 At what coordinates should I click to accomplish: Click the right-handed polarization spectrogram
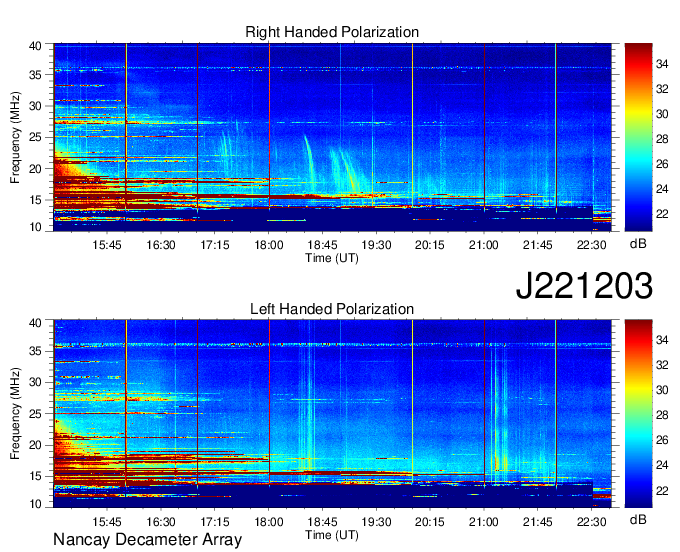(332, 137)
